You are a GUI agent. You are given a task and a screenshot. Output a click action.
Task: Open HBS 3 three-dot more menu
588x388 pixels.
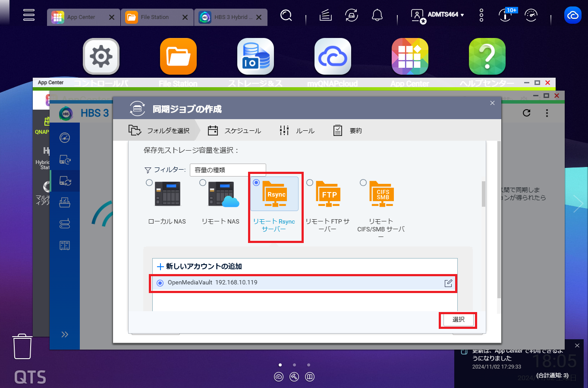coord(547,113)
